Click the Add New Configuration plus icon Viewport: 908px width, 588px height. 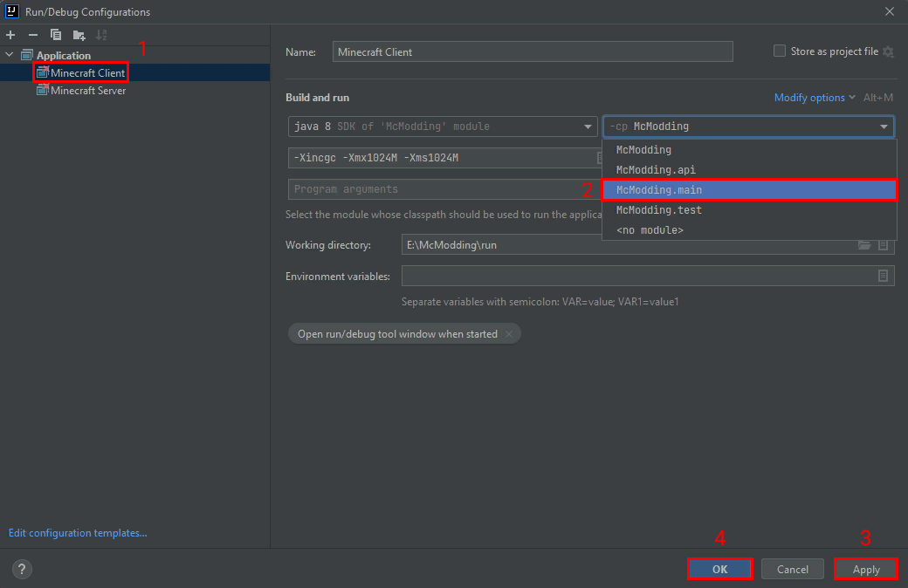(10, 35)
